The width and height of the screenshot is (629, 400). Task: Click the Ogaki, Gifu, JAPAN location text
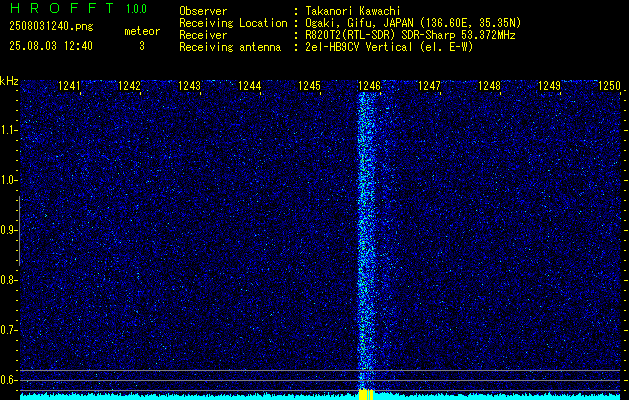pos(413,23)
